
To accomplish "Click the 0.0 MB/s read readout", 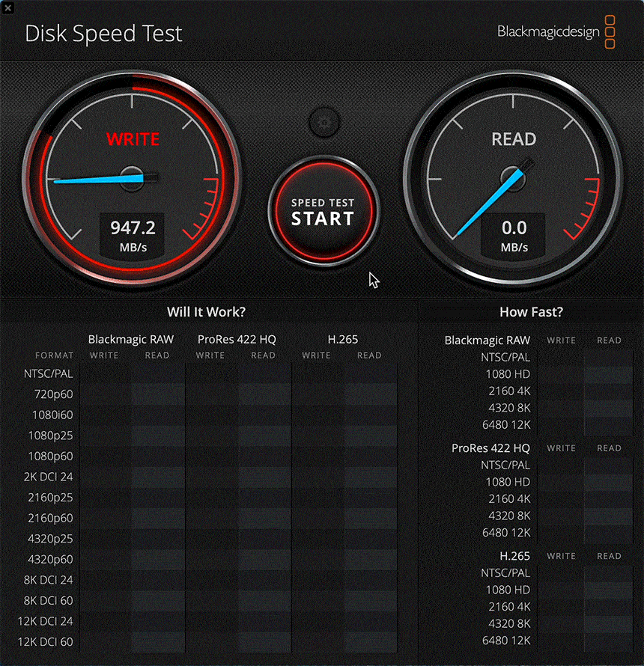I will [x=514, y=236].
